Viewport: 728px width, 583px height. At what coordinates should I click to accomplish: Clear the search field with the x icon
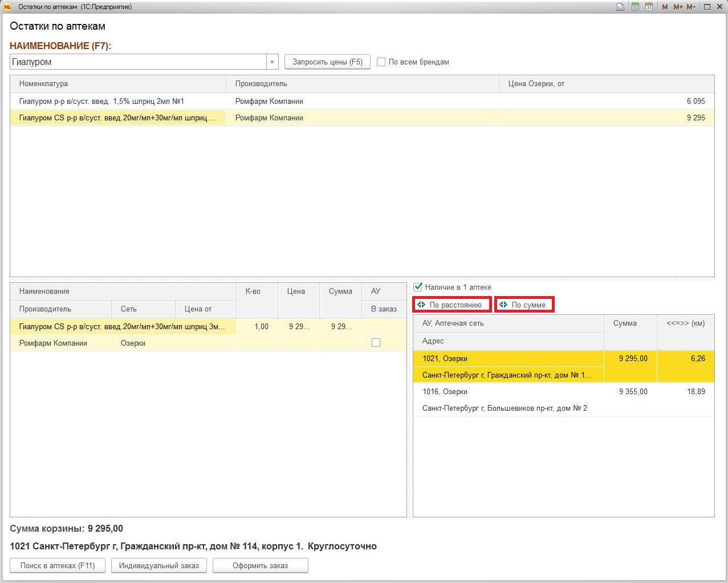point(272,62)
